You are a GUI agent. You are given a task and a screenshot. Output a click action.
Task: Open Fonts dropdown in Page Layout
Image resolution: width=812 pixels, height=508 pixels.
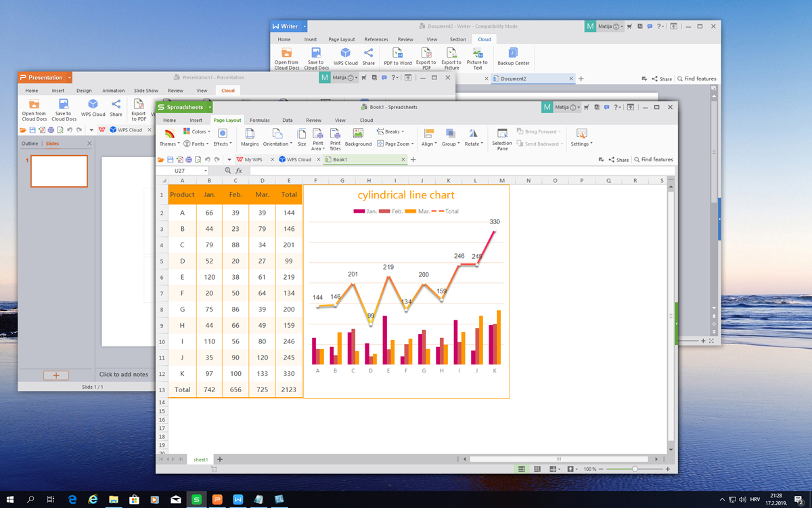click(x=197, y=144)
